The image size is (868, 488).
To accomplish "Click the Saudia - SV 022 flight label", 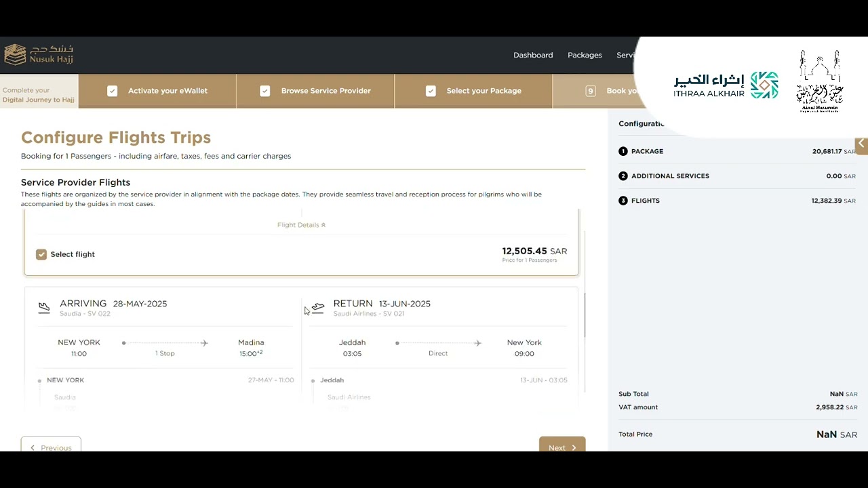I will (x=85, y=314).
